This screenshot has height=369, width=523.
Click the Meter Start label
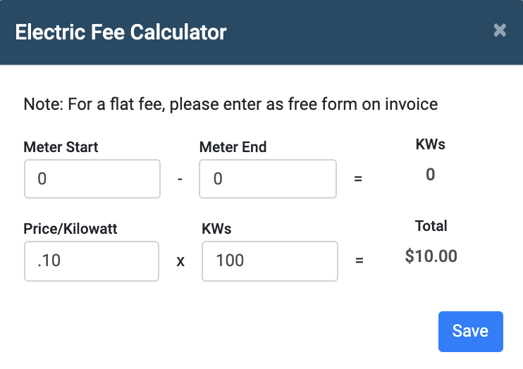pyautogui.click(x=61, y=147)
